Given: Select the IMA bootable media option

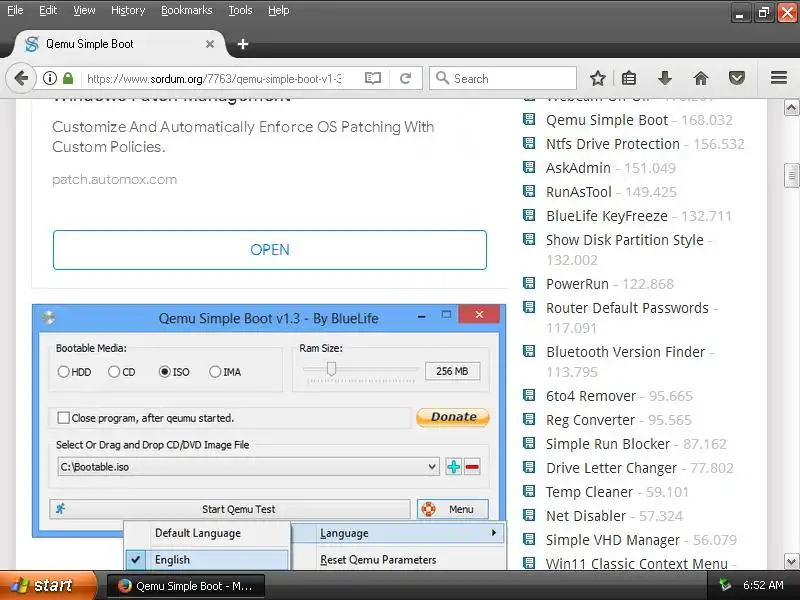Looking at the screenshot, I should click(x=215, y=372).
